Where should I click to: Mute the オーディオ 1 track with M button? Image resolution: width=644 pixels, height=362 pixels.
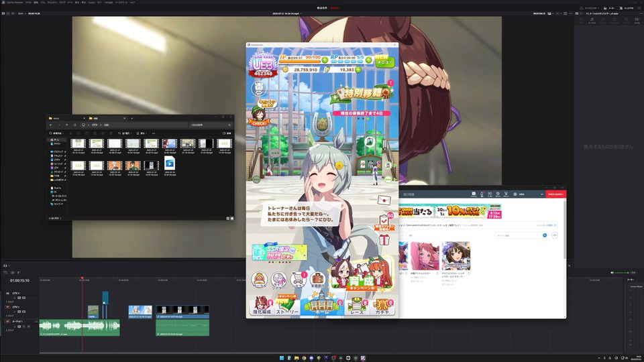point(28,326)
